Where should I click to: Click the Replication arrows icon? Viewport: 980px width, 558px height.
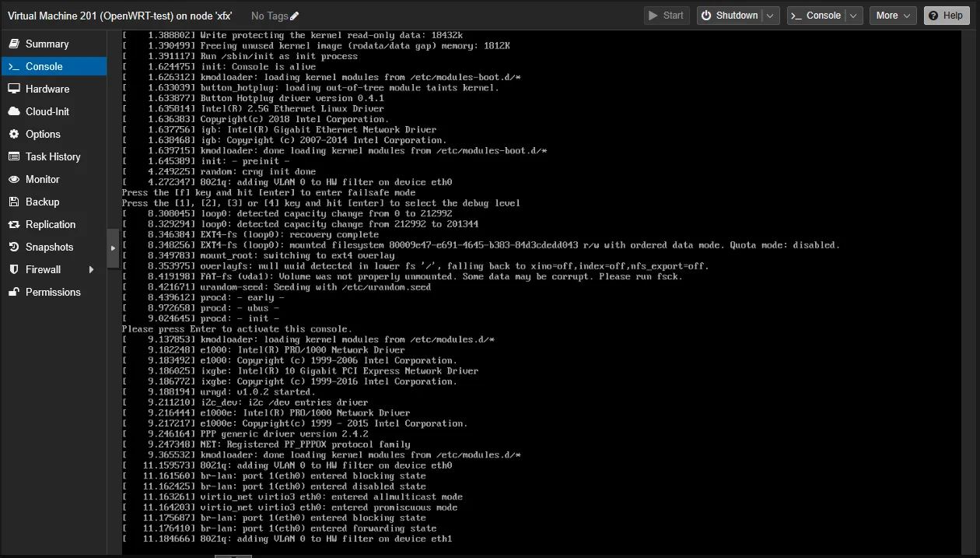14,224
